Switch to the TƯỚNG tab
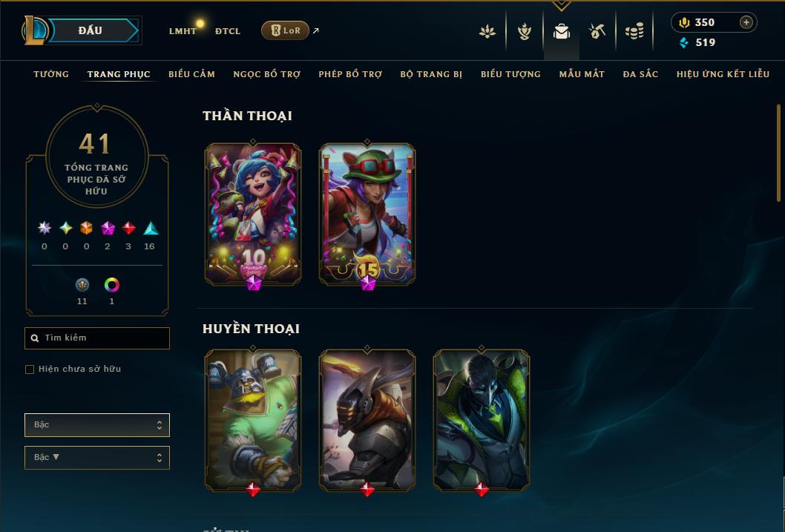Image resolution: width=785 pixels, height=532 pixels. (51, 74)
